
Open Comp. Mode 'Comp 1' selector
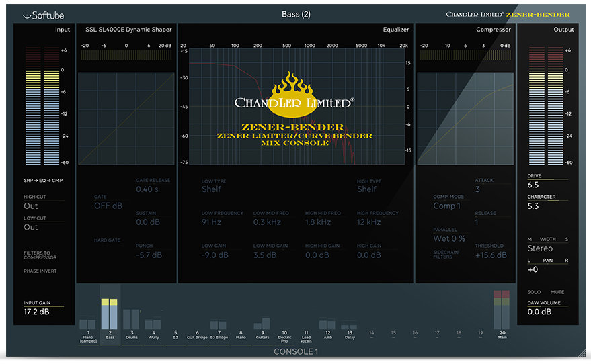pos(446,206)
